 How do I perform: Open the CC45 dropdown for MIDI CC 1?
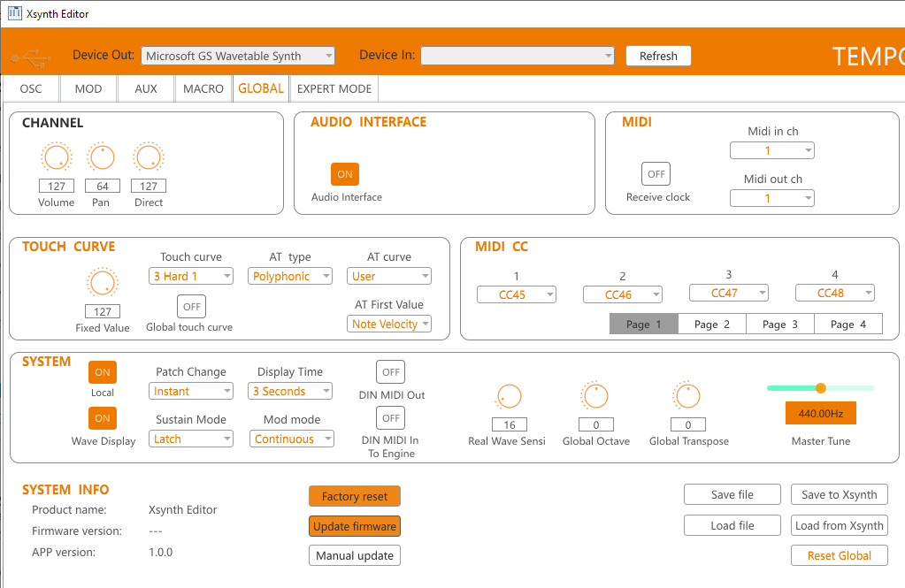click(x=517, y=294)
